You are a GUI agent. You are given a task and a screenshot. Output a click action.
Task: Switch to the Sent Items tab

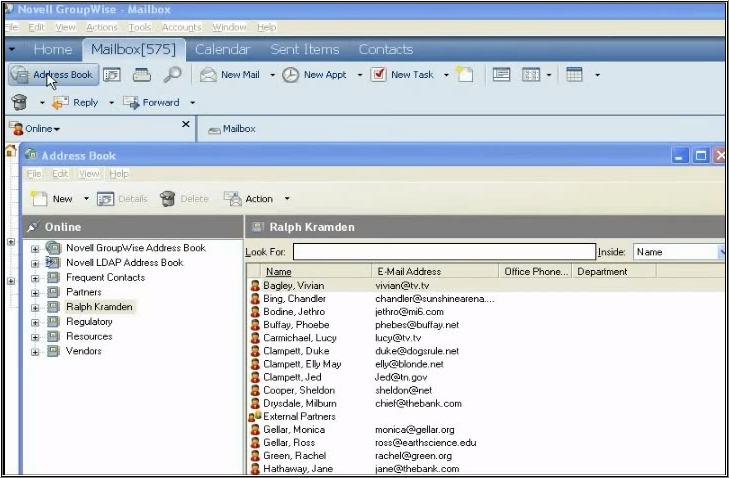pos(305,49)
